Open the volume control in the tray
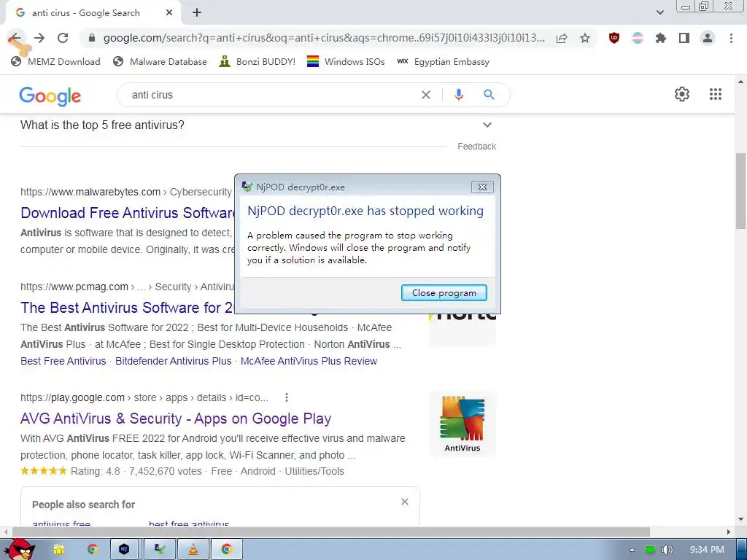This screenshot has width=747, height=560. [667, 550]
